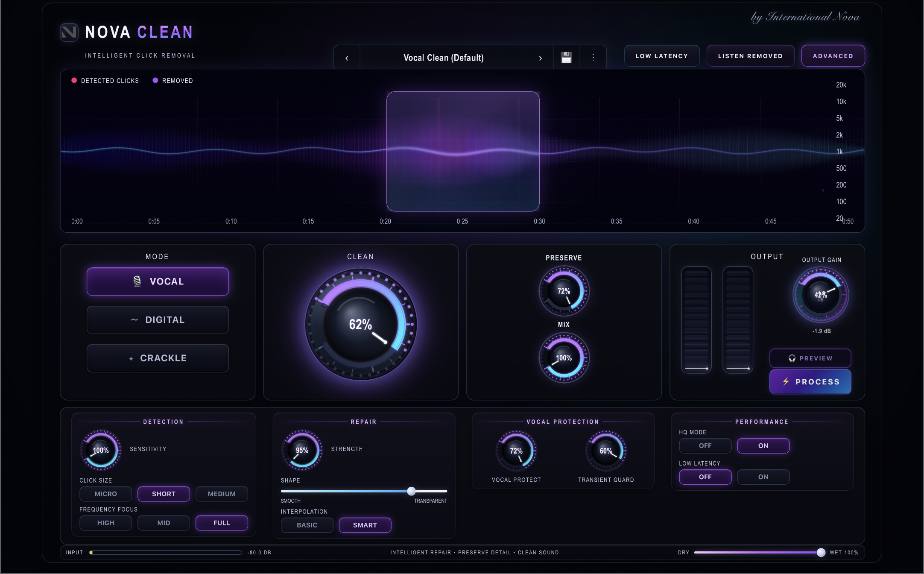Viewport: 924px width, 574px height.
Task: Click the Nova Clean N logo icon
Action: pyautogui.click(x=69, y=32)
